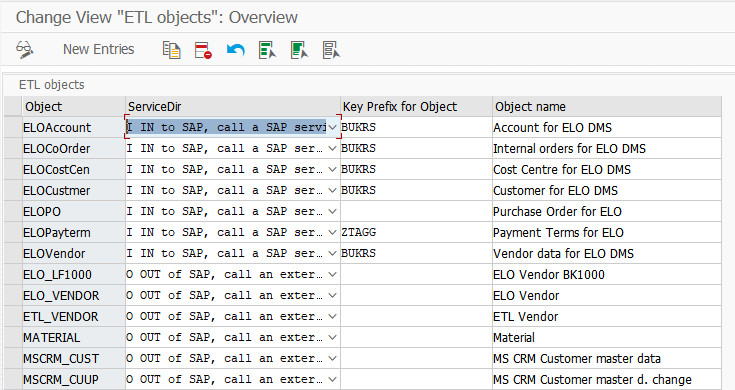The width and height of the screenshot is (735, 390).
Task: Click the ELOCostCen object cell
Action: pyautogui.click(x=74, y=170)
